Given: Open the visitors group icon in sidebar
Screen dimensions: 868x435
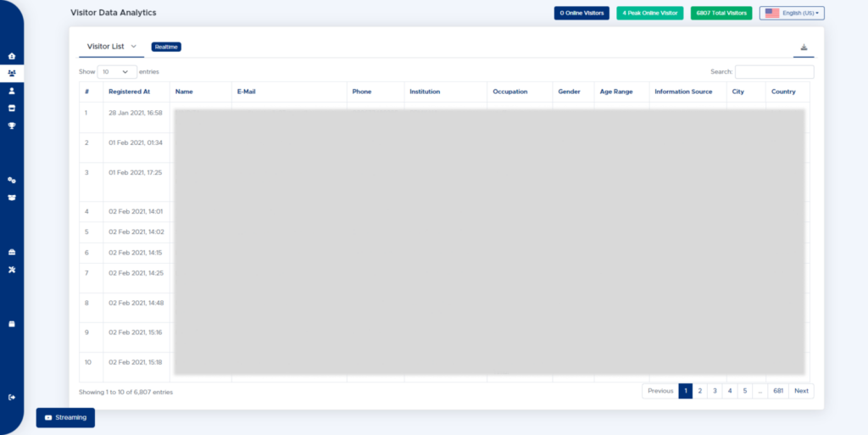Looking at the screenshot, I should 12,74.
